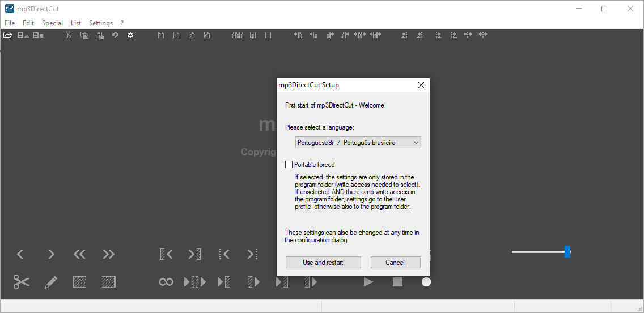Click the single left chevron navigation button
Screen dimensions: 644x313
click(x=20, y=254)
